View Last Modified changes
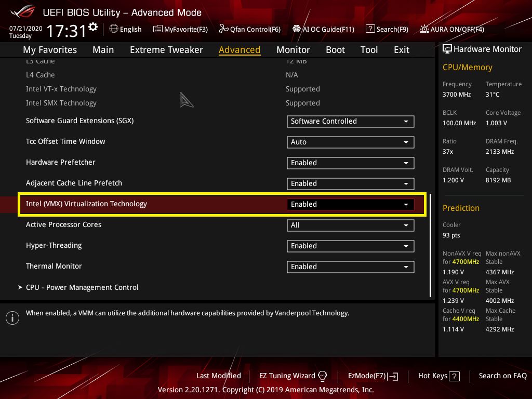This screenshot has height=399, width=532. tap(218, 376)
